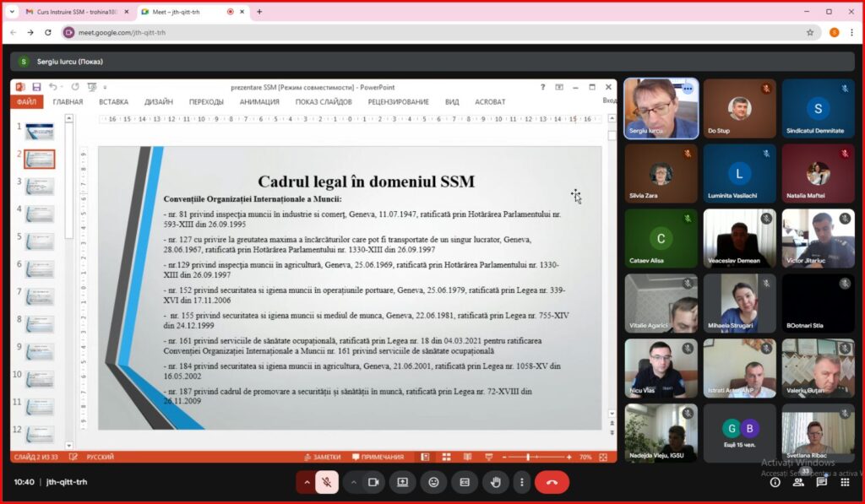
Task: Open the chat with everyone panel
Action: coord(821,482)
